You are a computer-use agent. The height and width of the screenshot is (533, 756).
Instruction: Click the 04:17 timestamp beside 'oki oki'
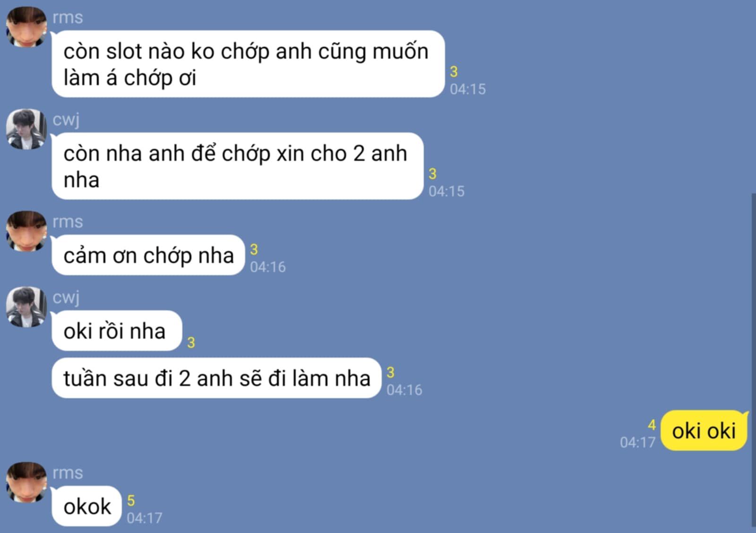637,442
